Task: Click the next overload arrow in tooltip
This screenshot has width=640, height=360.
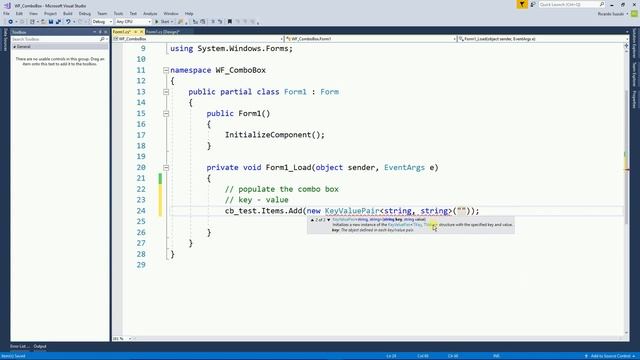Action: [x=329, y=220]
